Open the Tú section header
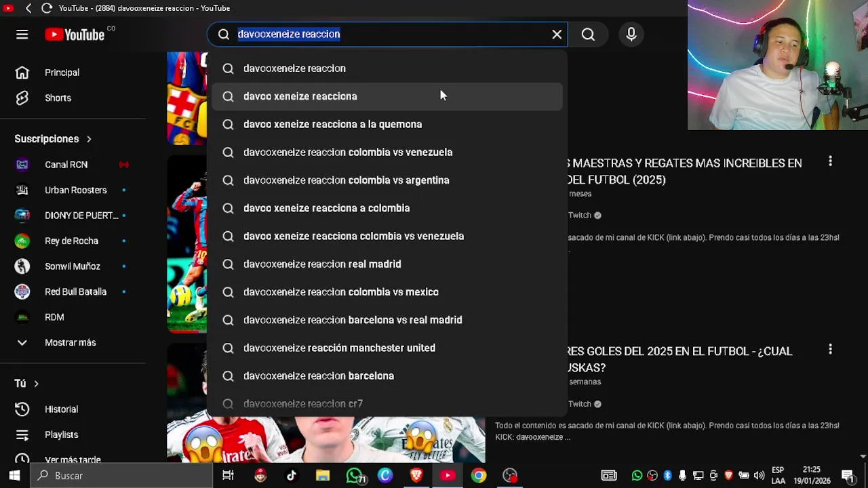This screenshot has height=488, width=868. [x=26, y=384]
